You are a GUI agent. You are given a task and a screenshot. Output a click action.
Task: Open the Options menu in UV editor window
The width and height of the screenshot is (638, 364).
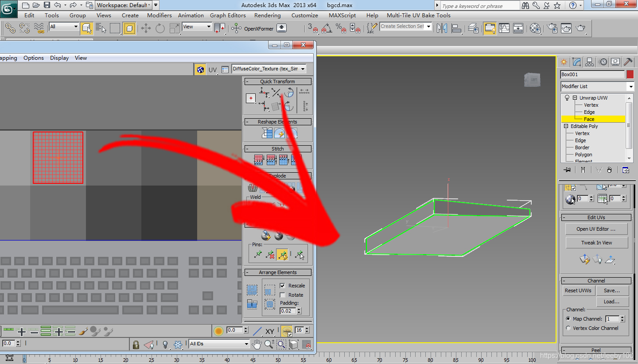click(x=34, y=58)
